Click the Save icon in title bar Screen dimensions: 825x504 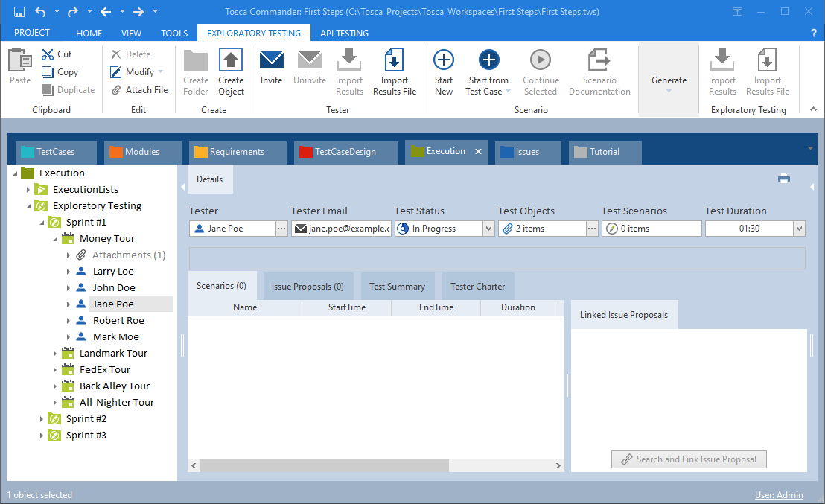[19, 12]
